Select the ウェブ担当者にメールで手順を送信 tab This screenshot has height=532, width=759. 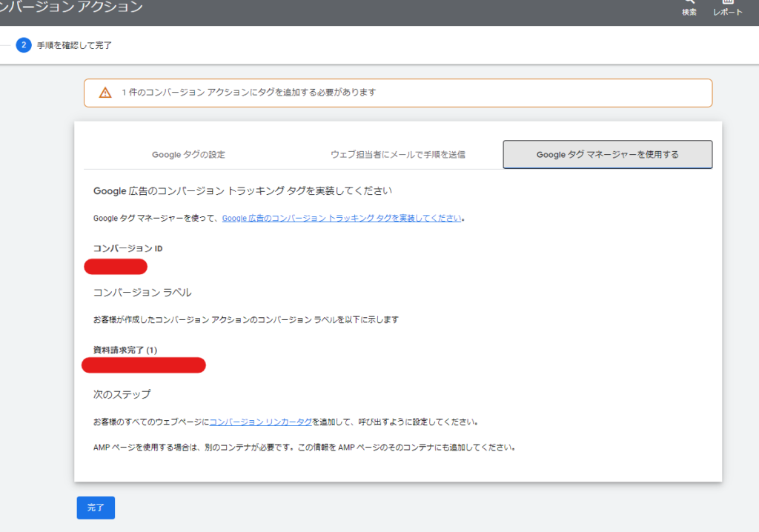point(398,155)
